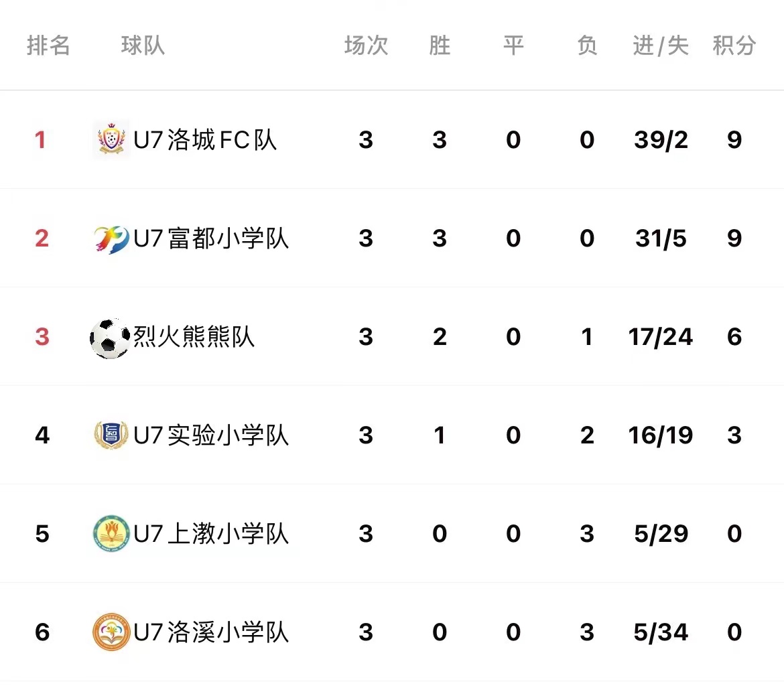Click the U7洛城FC队 team crest icon

coord(111,139)
